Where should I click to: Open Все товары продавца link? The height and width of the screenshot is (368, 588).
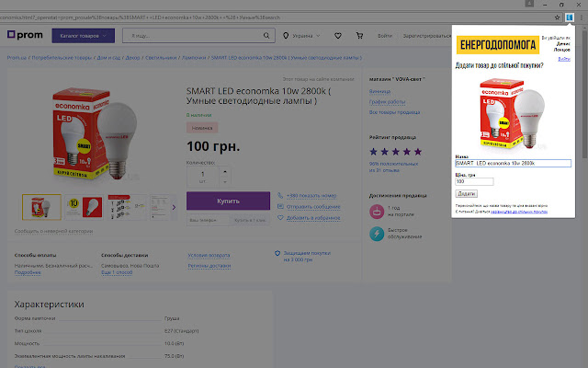(394, 112)
